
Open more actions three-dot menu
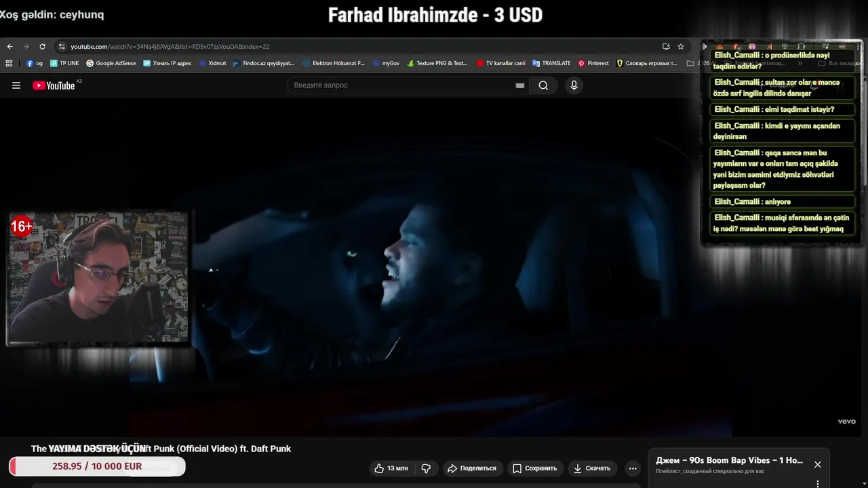pos(633,468)
